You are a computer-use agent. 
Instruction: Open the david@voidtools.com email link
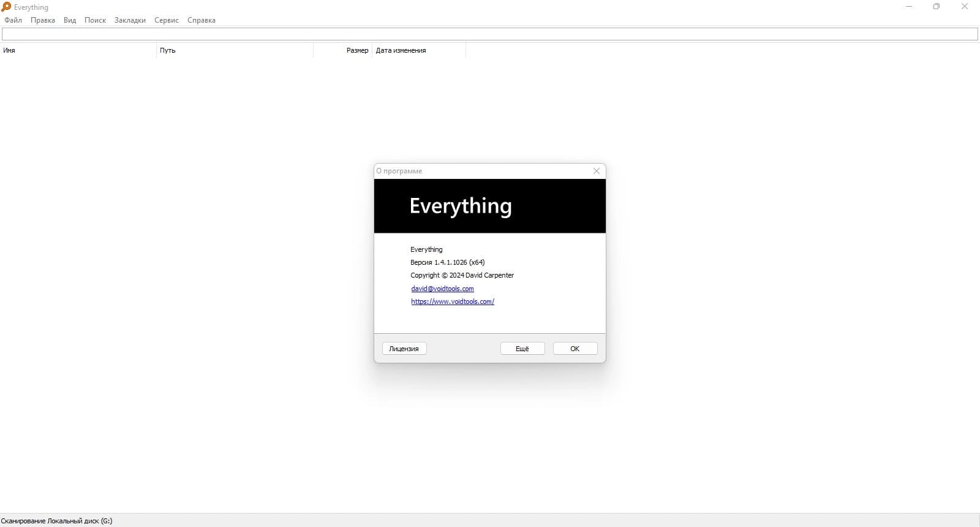click(x=442, y=289)
